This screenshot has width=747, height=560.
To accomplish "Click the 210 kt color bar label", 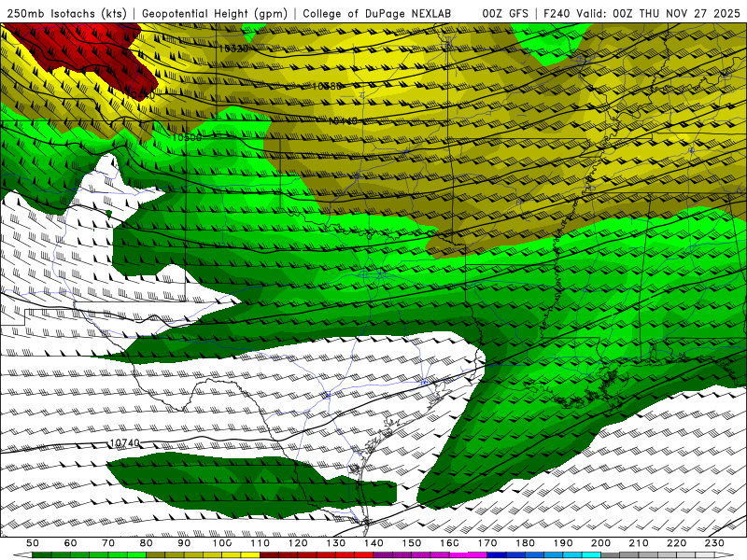I will click(x=639, y=543).
